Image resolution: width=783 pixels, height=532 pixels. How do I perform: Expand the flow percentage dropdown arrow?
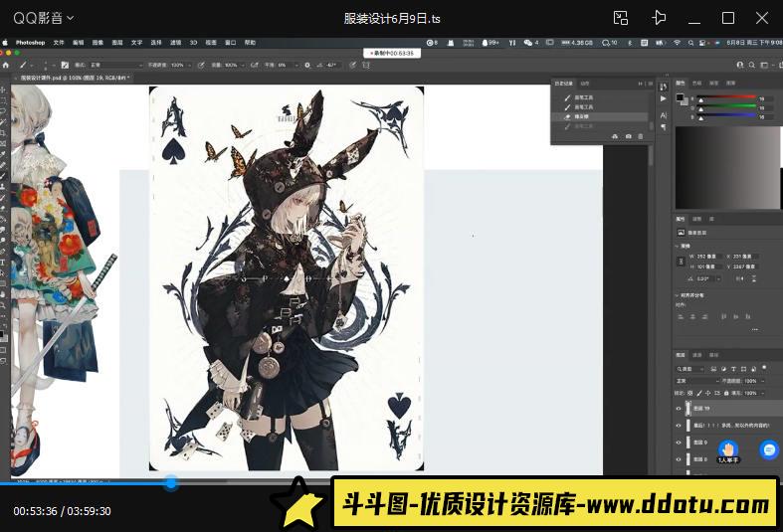[243, 66]
